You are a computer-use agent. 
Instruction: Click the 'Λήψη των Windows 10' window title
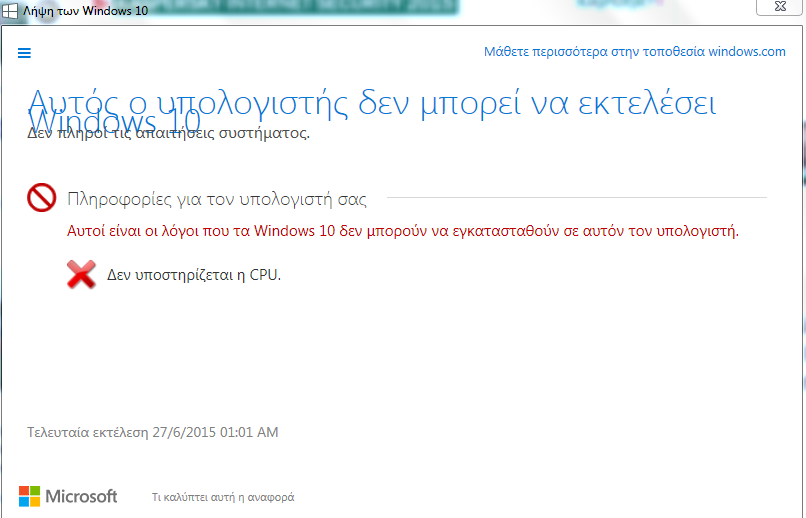85,10
